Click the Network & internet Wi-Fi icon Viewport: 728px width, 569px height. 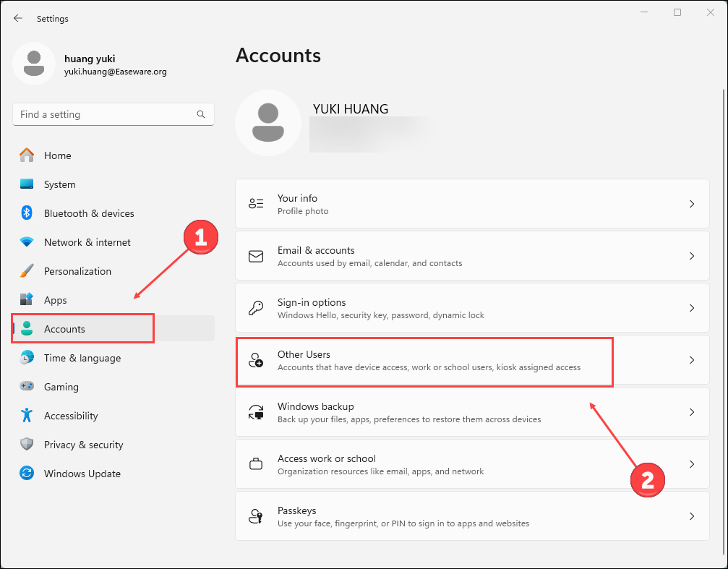[x=27, y=242]
